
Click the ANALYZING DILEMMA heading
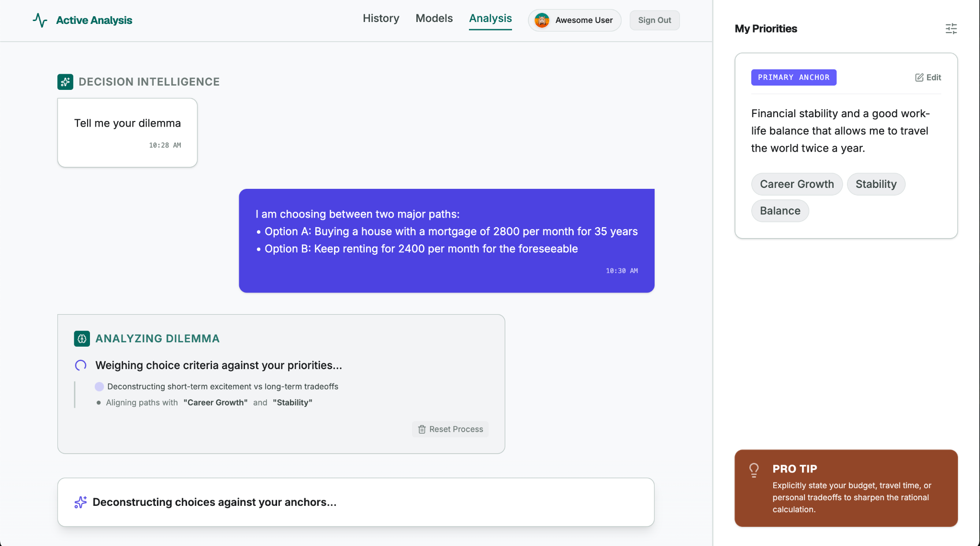(x=157, y=339)
